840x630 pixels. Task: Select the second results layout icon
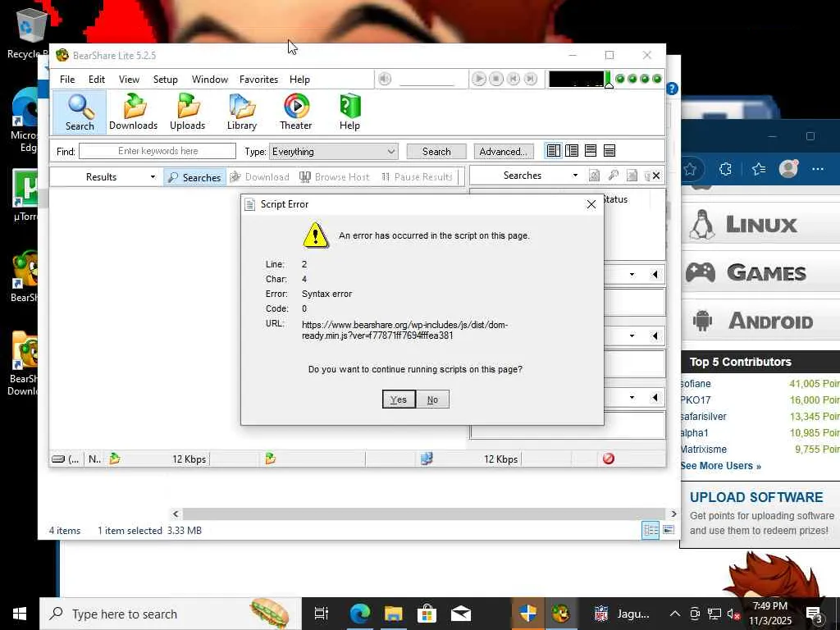(x=572, y=151)
